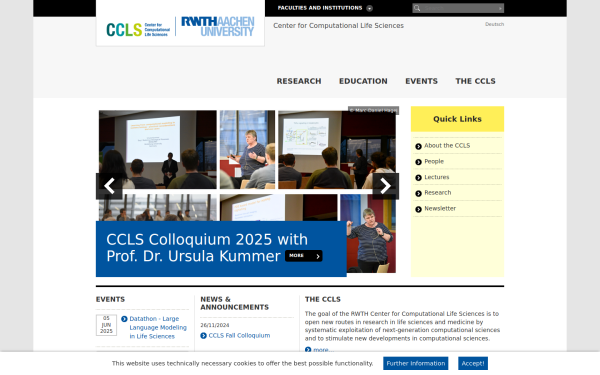Click arrow icon beside Datathon event
Screen dimensions: 600x375
click(124, 319)
